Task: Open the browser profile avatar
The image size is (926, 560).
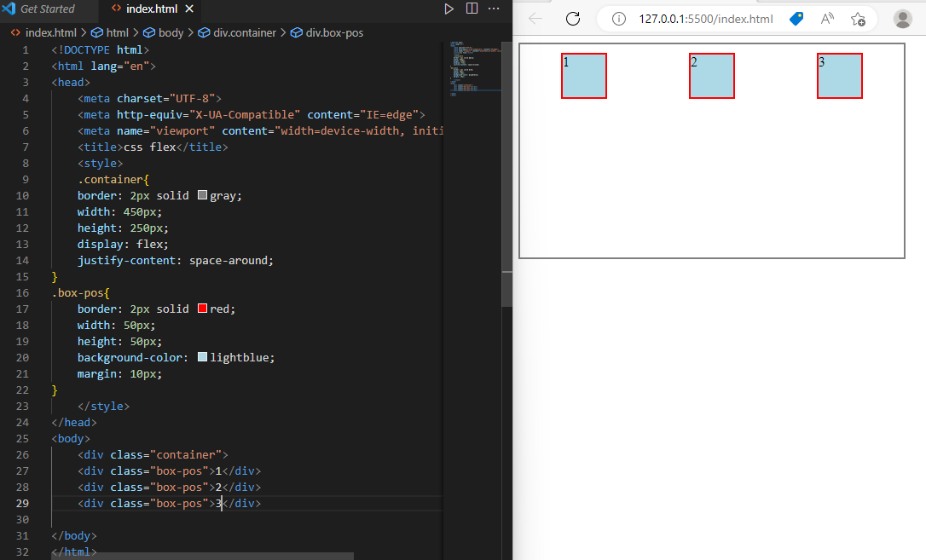Action: click(902, 19)
